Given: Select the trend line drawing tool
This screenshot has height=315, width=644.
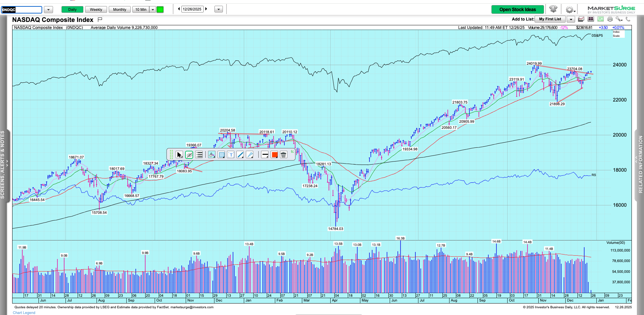Looking at the screenshot, I should point(240,155).
